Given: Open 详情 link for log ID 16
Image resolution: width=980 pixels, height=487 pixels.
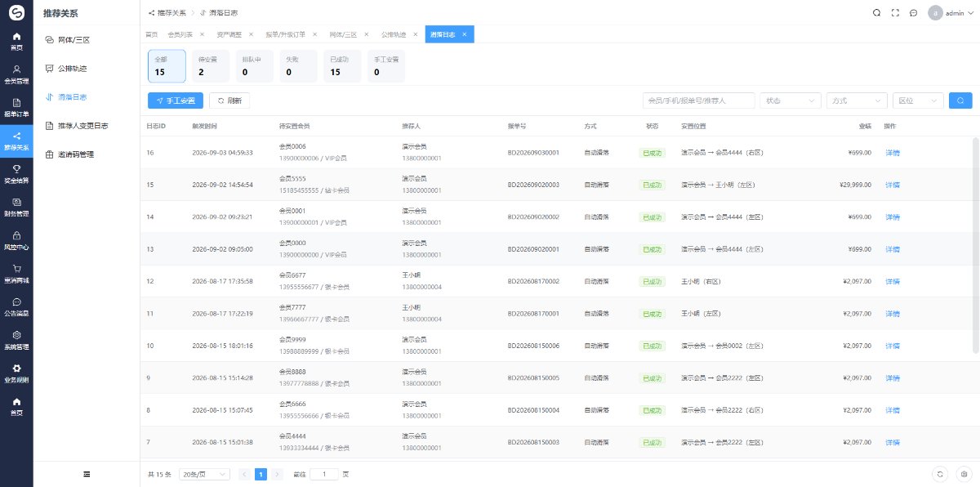Looking at the screenshot, I should [892, 153].
